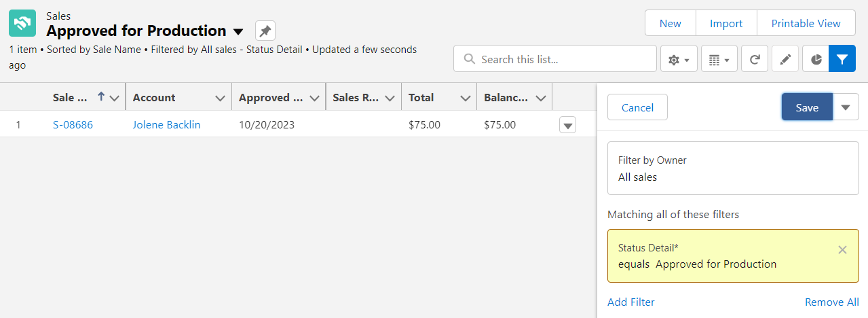Screen dimensions: 868x318
Task: Open list view controls gear menu
Action: 679,60
